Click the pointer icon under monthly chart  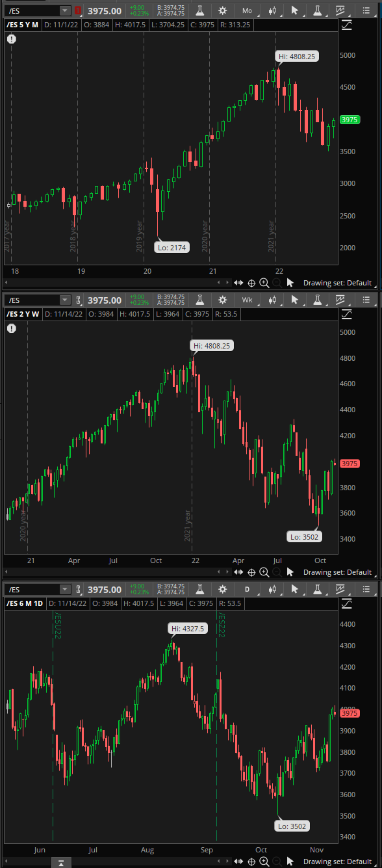(290, 283)
